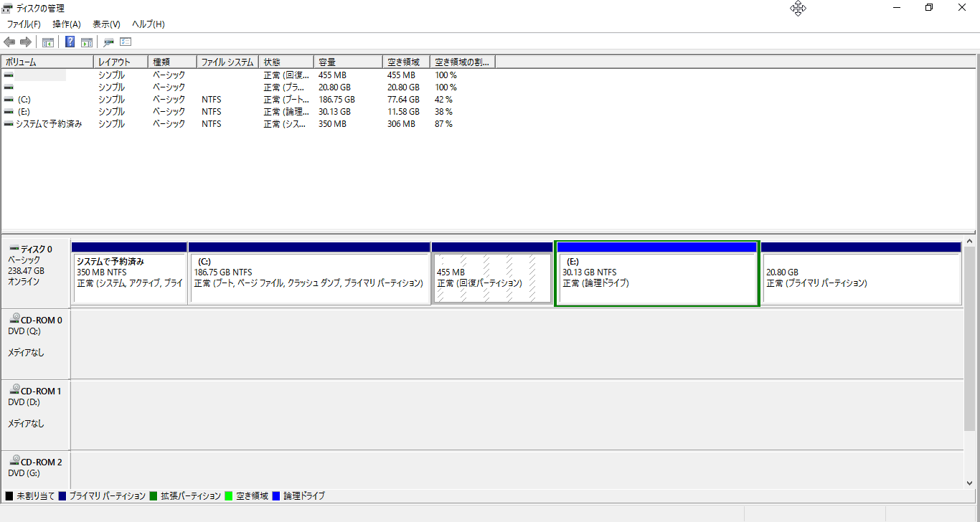Click the Back arrow in the toolbar
Image resolution: width=980 pixels, height=522 pixels.
pos(9,42)
